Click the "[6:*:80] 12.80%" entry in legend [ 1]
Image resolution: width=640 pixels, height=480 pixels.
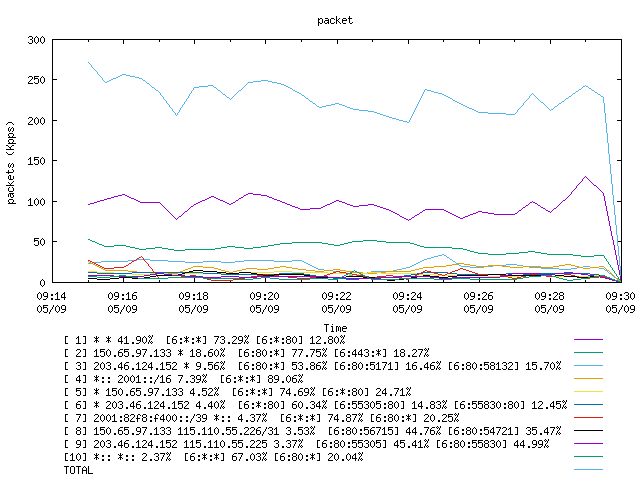300,340
